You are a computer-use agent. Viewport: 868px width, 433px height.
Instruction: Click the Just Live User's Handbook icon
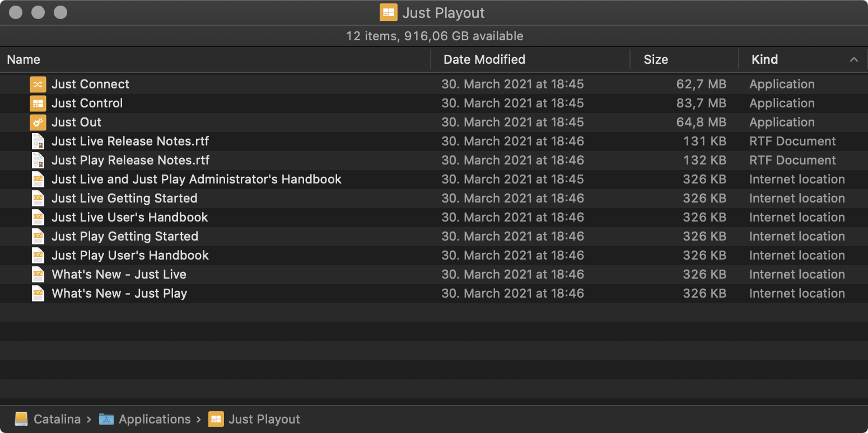[x=38, y=217]
